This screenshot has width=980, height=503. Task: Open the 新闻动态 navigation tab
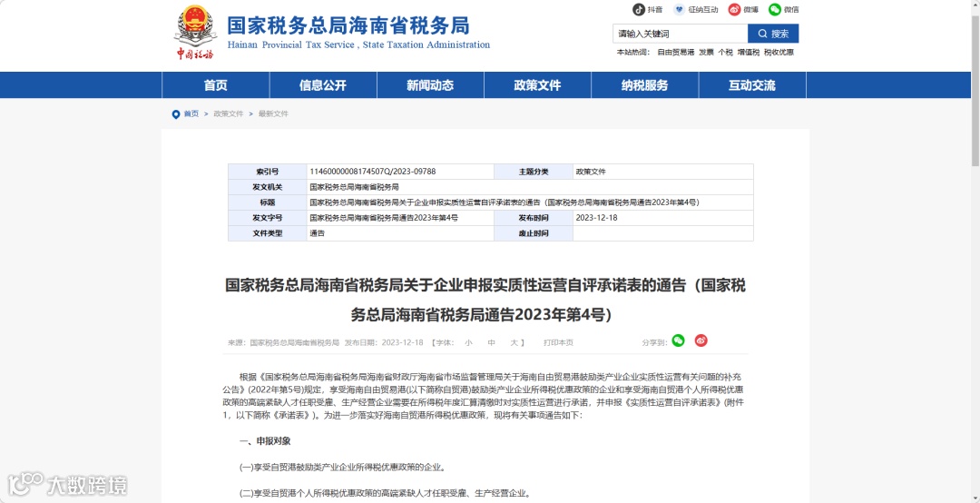pyautogui.click(x=430, y=85)
